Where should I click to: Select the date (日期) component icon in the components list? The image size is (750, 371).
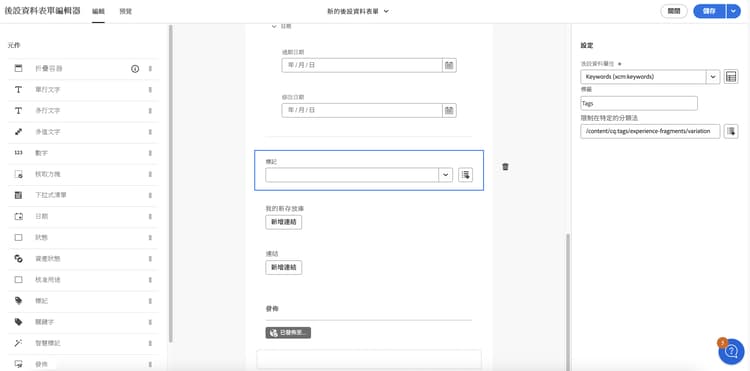pyautogui.click(x=19, y=216)
